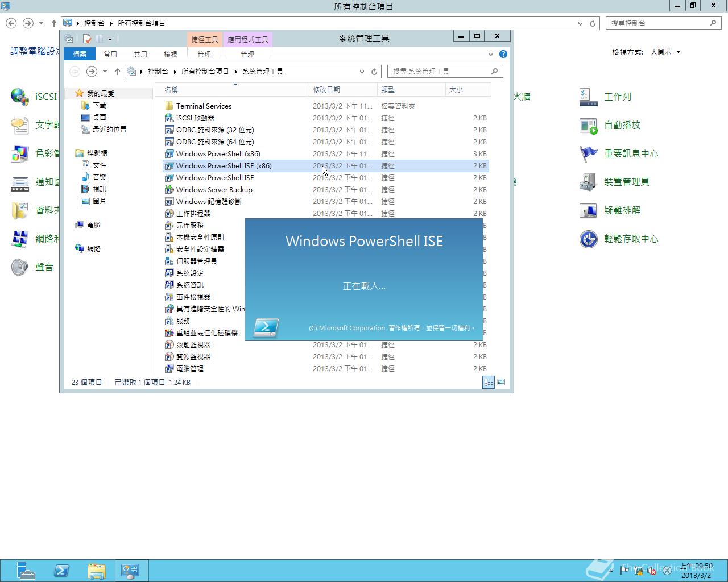This screenshot has width=728, height=582.
Task: Open quick access toolbar customize dropdown
Action: point(110,39)
